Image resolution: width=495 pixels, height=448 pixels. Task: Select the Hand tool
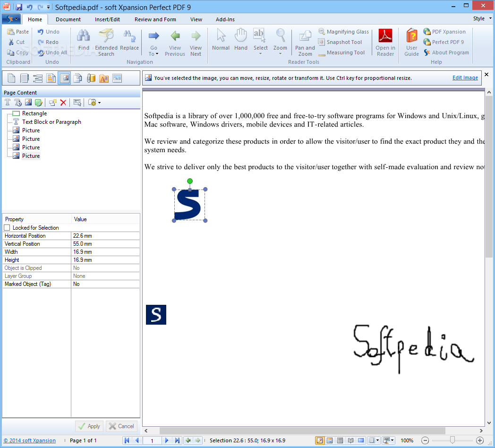[x=240, y=39]
